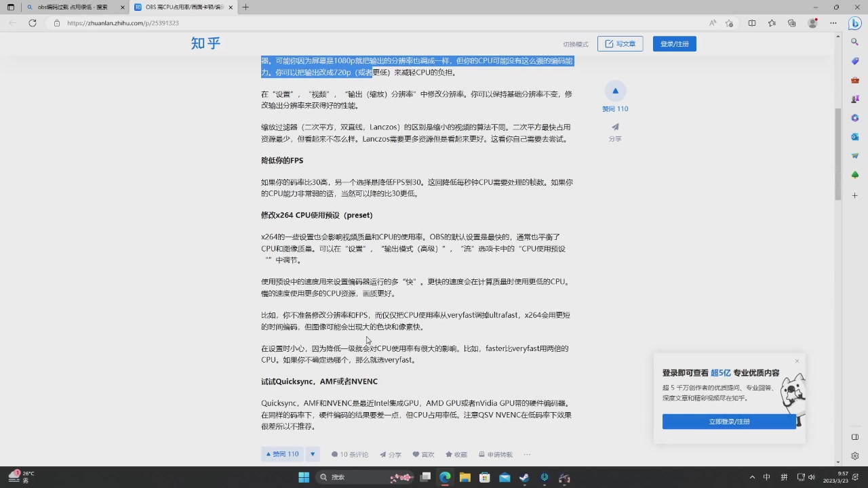The width and height of the screenshot is (868, 488).
Task: Open Microsoft Edge taskbar icon
Action: coord(445,477)
